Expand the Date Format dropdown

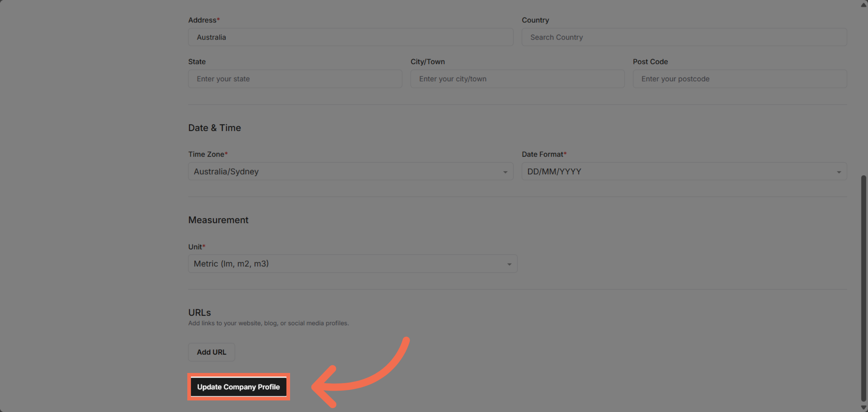point(684,171)
